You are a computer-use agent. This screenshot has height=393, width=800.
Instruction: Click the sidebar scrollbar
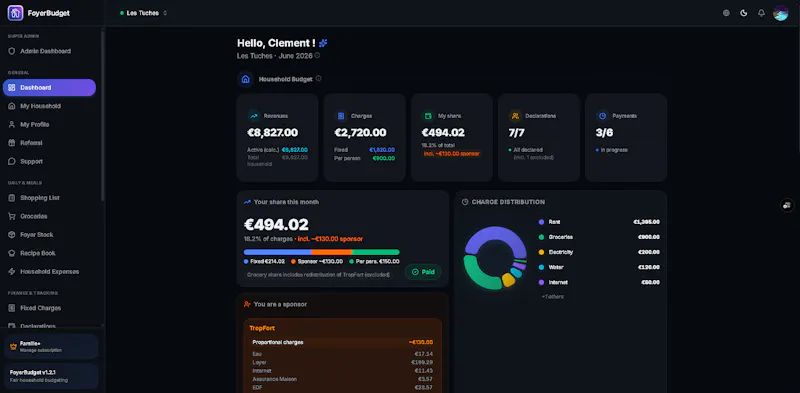point(103,115)
